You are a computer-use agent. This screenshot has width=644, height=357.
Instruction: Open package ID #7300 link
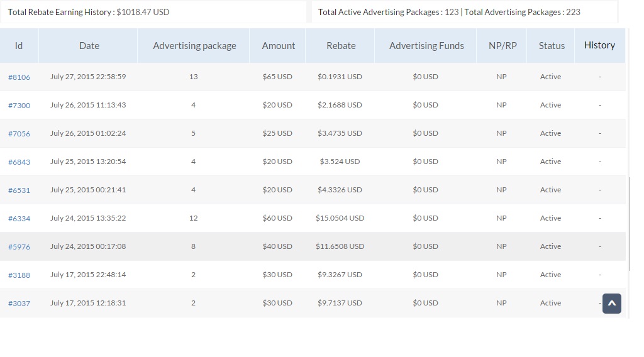tap(19, 106)
